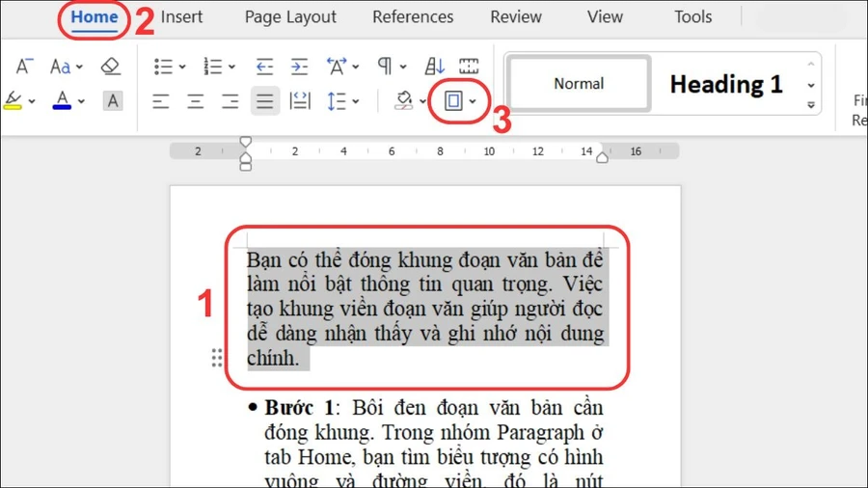The height and width of the screenshot is (488, 868).
Task: Apply the blue font color
Action: click(x=62, y=100)
